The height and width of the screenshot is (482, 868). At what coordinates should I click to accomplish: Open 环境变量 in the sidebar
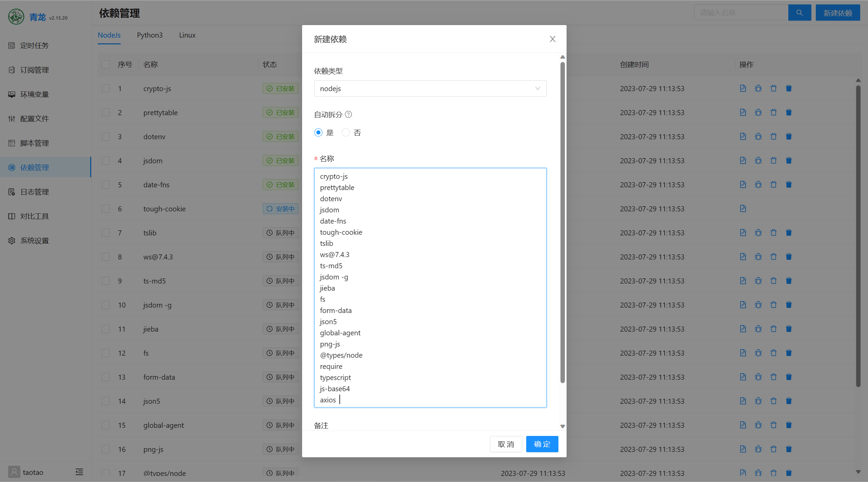(x=34, y=94)
